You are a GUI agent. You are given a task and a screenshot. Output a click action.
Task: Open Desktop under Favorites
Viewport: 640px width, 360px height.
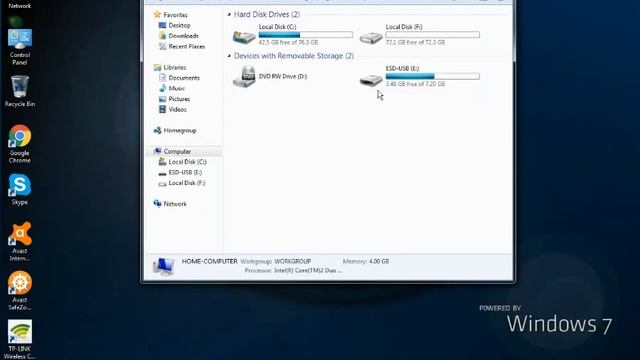pos(179,25)
